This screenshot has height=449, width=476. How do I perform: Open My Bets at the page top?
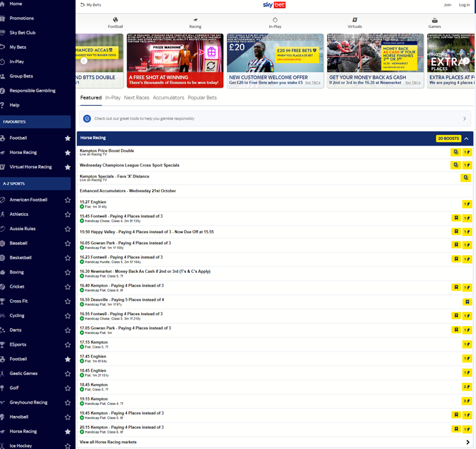pos(90,5)
